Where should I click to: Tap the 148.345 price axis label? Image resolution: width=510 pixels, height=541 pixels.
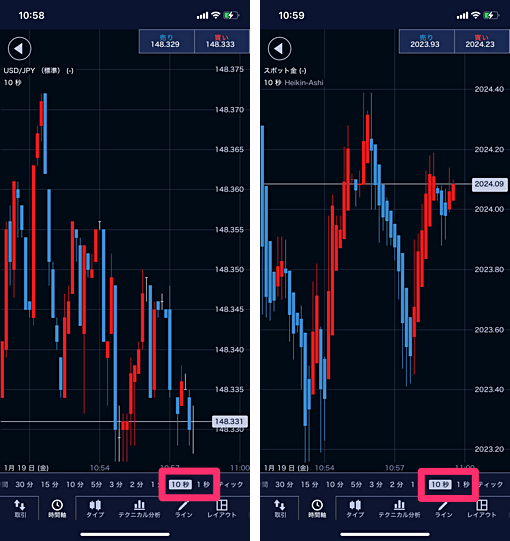click(x=229, y=309)
